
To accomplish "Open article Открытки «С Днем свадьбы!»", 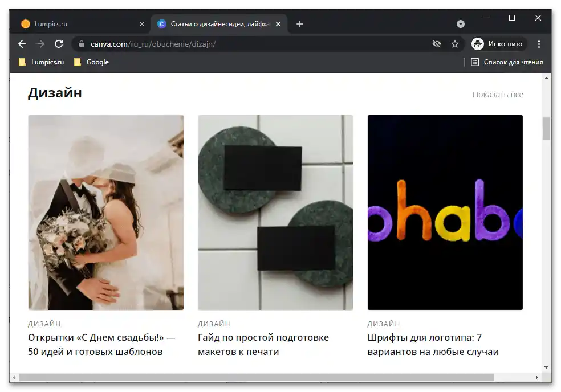I will tap(101, 345).
